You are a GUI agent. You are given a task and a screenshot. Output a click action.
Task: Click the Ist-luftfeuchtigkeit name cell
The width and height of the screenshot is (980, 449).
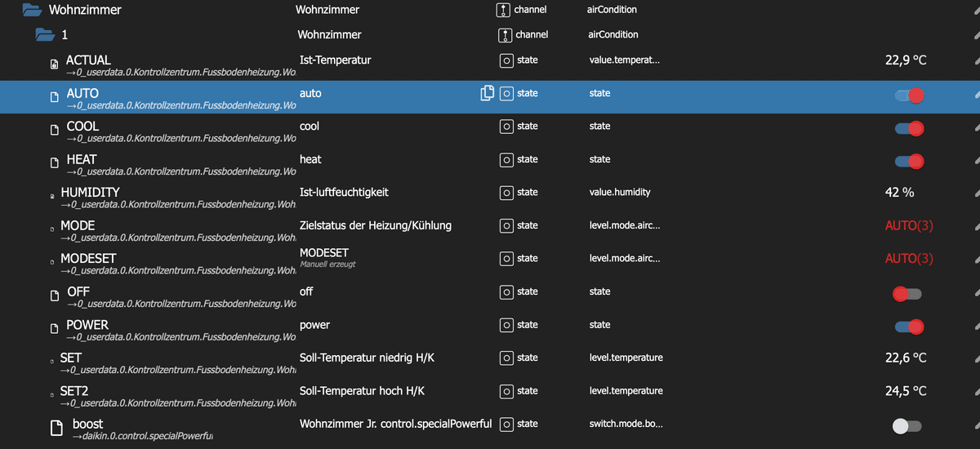(344, 193)
